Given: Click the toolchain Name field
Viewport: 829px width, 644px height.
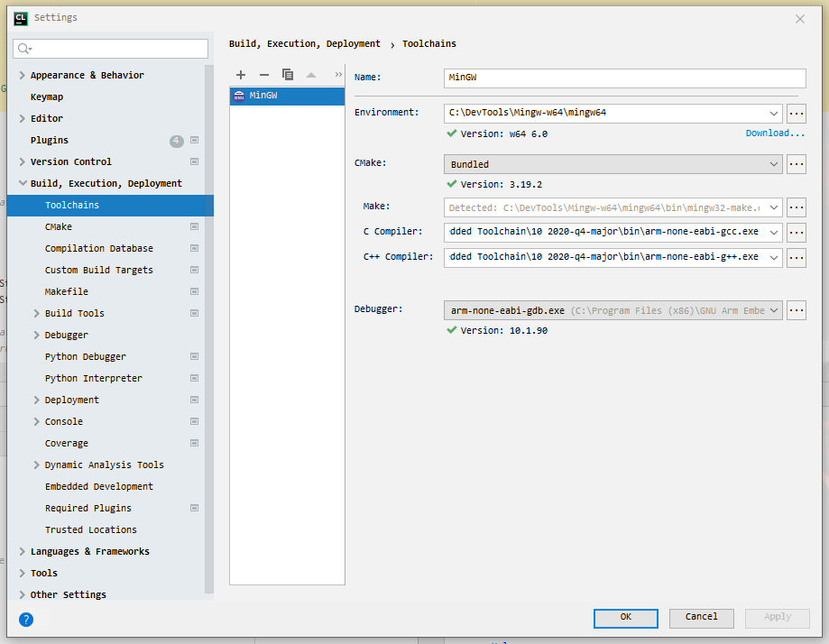Looking at the screenshot, I should click(x=625, y=78).
